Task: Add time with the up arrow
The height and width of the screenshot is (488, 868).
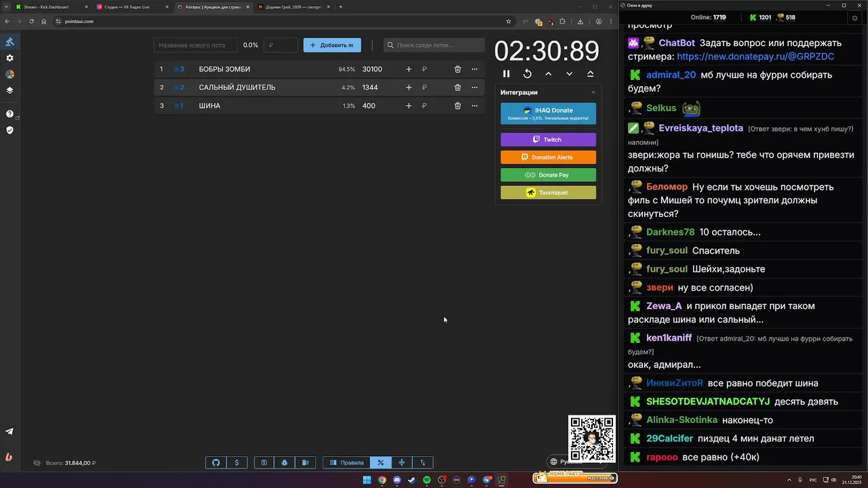Action: (548, 74)
